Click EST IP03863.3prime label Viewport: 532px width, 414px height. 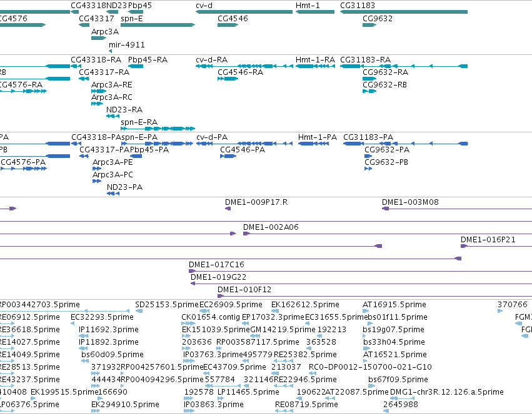click(213, 405)
